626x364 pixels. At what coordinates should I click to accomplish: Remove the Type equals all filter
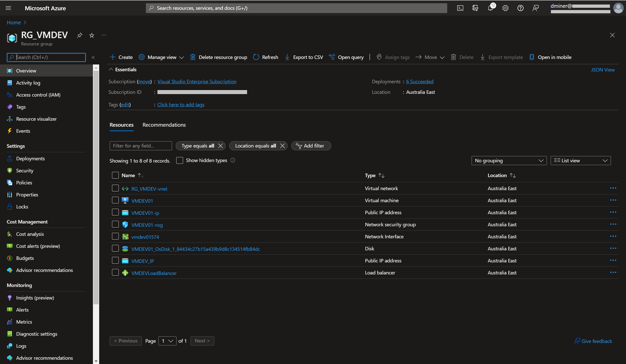pyautogui.click(x=220, y=146)
